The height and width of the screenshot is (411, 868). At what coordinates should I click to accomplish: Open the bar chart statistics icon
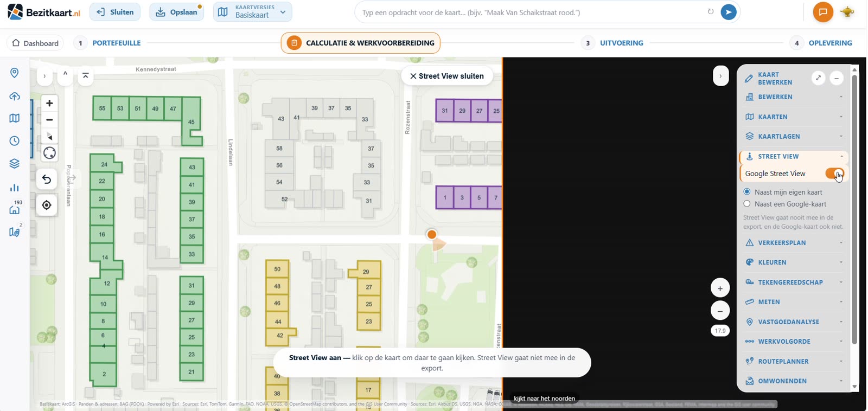(15, 188)
